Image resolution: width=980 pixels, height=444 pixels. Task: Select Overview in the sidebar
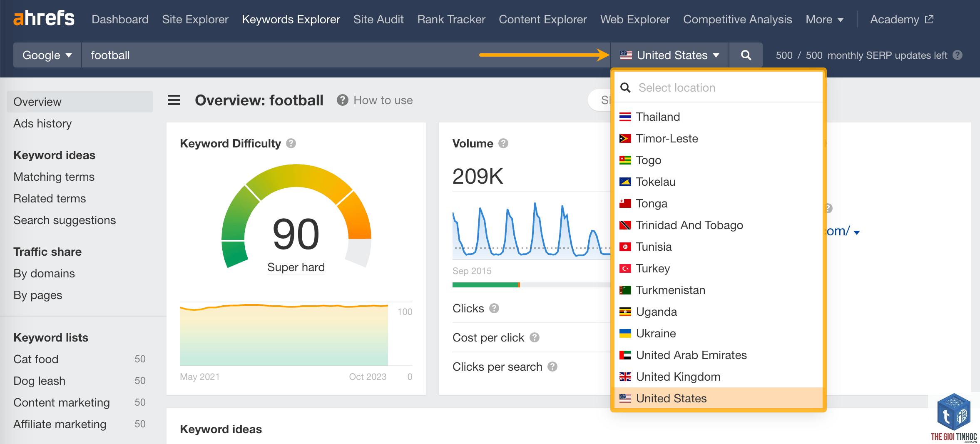coord(80,102)
